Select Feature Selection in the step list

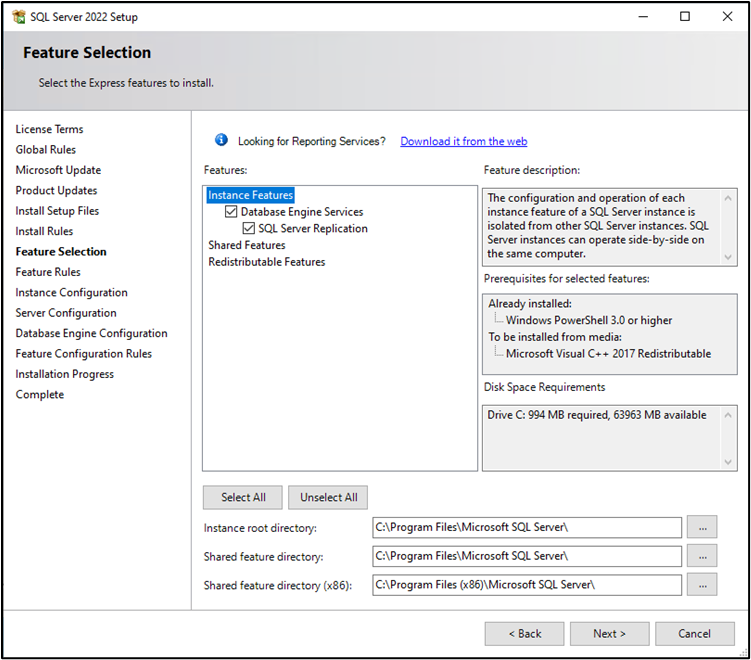coord(61,252)
